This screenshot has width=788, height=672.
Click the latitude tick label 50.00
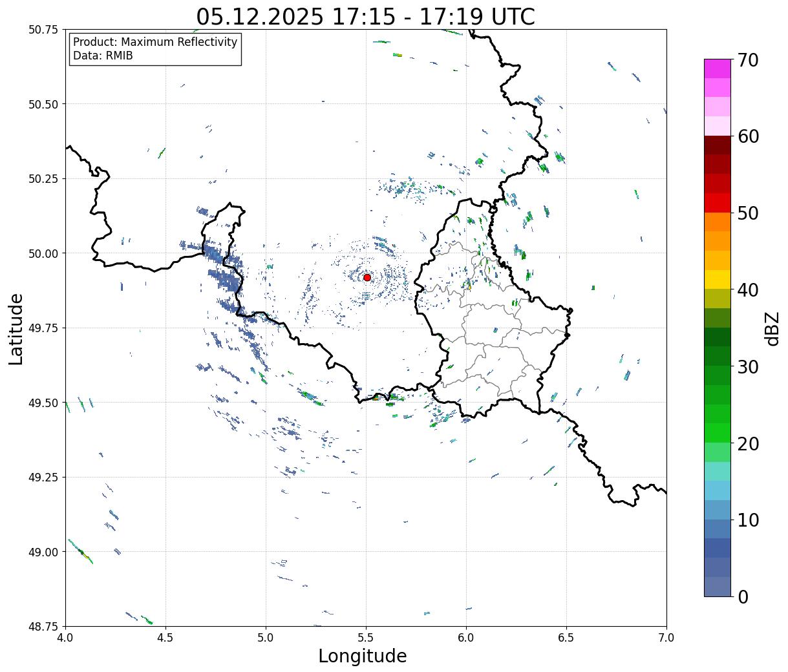click(x=43, y=253)
